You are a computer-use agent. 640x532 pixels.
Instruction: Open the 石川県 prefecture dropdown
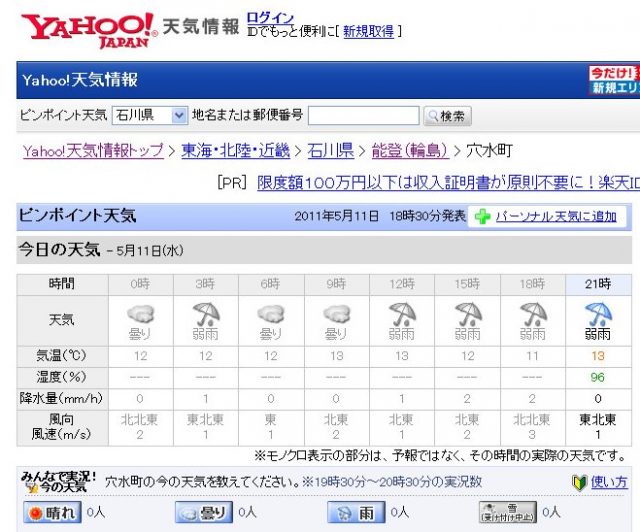pos(149,115)
